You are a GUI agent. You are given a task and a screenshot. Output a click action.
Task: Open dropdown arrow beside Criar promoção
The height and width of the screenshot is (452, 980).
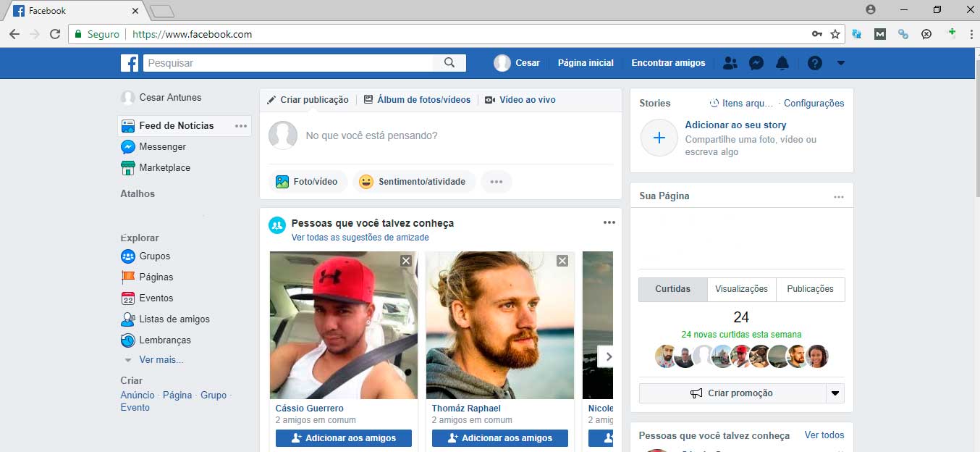point(835,393)
